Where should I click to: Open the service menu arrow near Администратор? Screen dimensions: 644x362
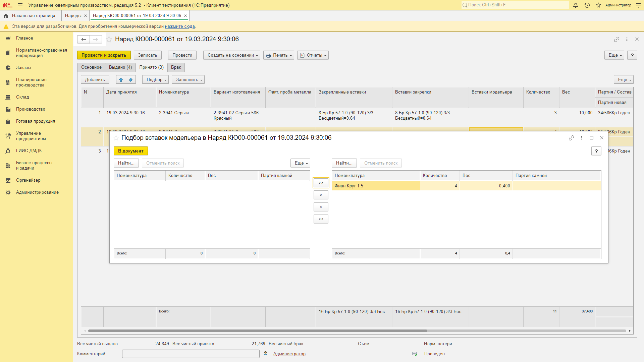click(638, 5)
